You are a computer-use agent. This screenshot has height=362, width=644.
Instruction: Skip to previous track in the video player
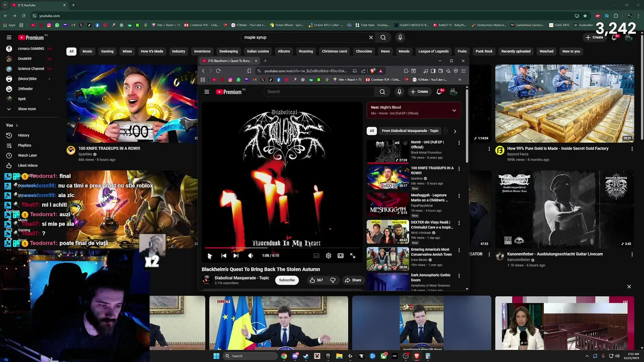pyautogui.click(x=224, y=255)
